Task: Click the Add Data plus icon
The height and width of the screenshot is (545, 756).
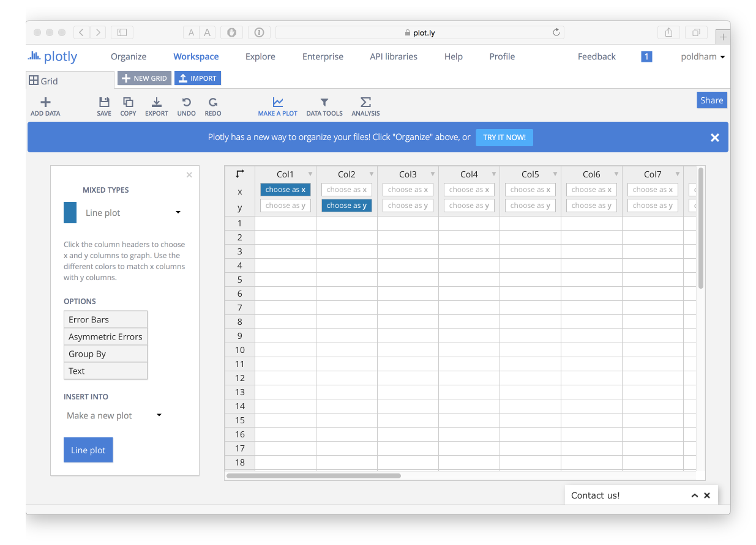Action: coord(45,102)
